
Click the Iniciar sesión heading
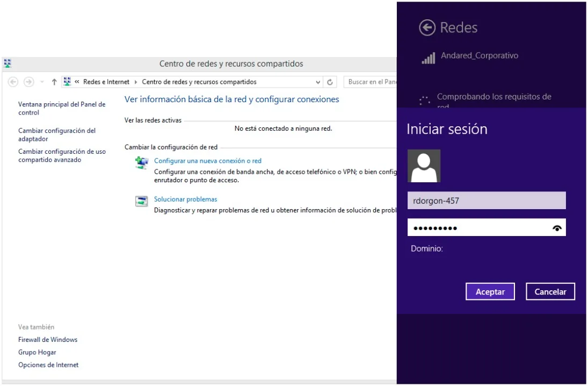[x=447, y=129]
